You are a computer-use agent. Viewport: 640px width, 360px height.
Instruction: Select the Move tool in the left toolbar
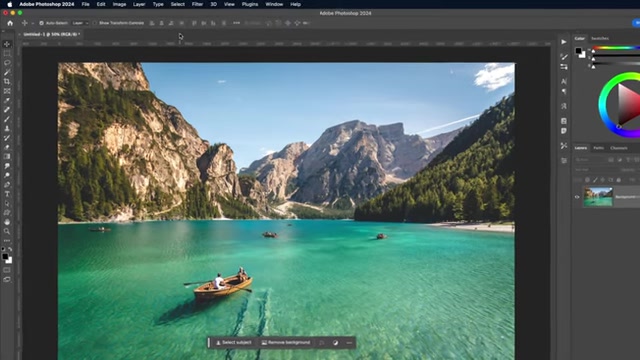7,44
